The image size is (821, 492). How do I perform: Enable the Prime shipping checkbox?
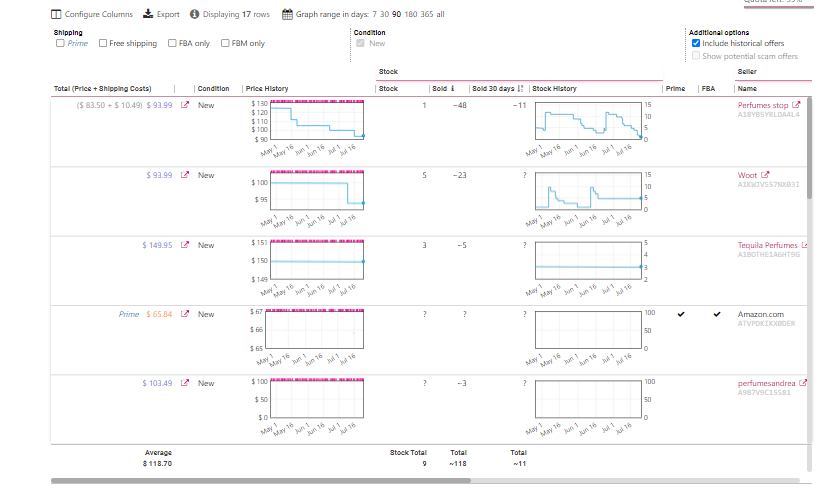[60, 43]
